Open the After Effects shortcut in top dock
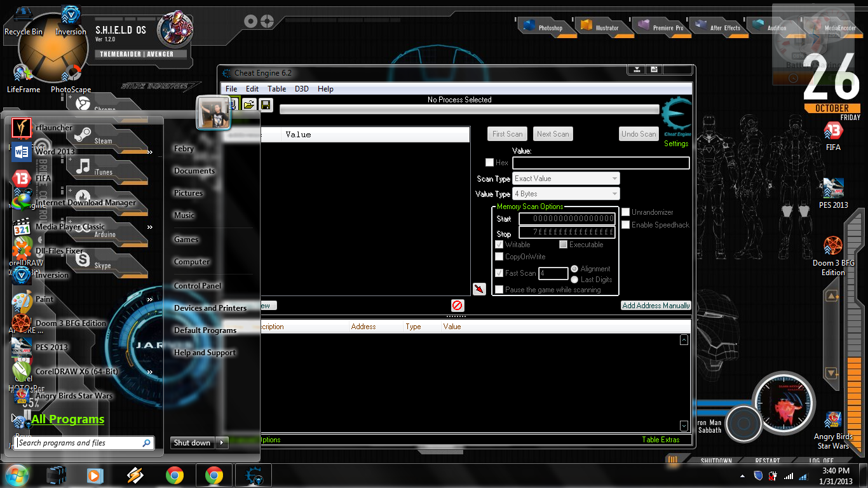The image size is (868, 488). 718,27
